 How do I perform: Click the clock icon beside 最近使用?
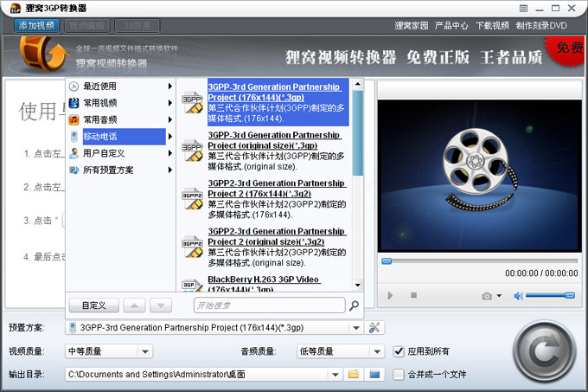[73, 87]
